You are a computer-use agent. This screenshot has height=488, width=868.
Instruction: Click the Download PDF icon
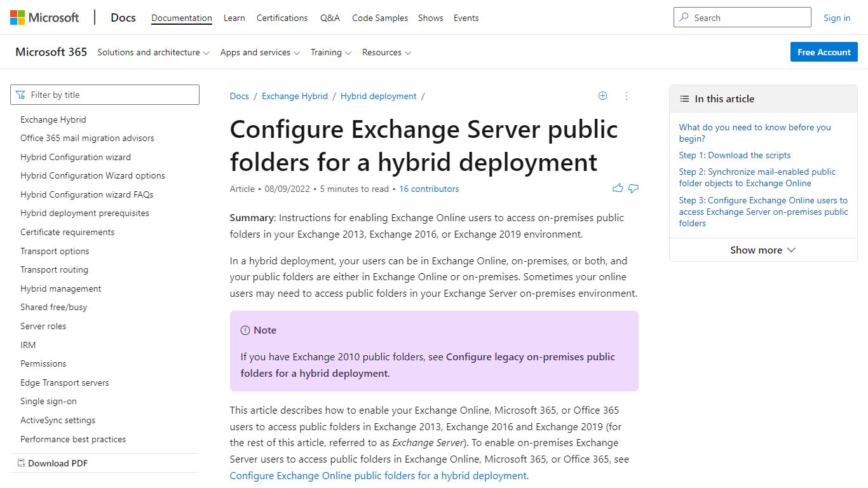[21, 463]
